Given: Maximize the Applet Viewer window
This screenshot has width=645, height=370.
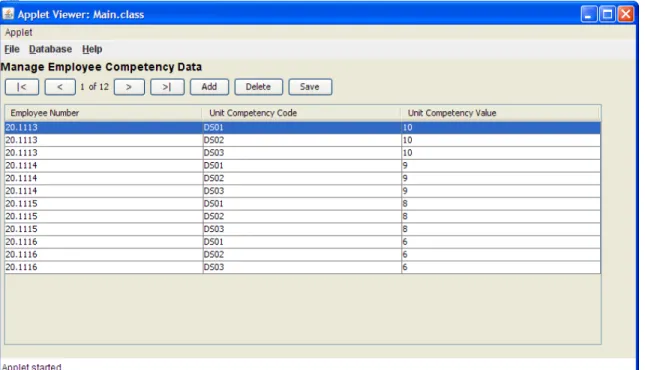Looking at the screenshot, I should [608, 14].
